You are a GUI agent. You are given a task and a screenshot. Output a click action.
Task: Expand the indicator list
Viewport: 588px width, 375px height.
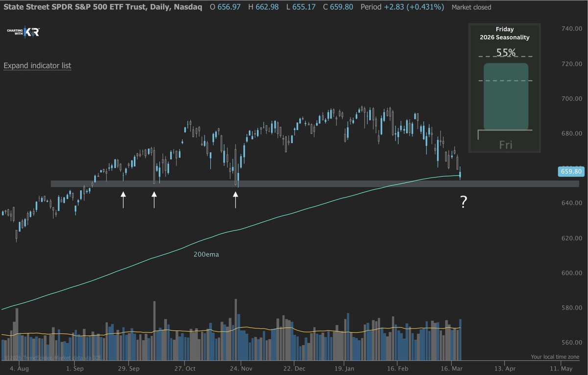(x=37, y=65)
